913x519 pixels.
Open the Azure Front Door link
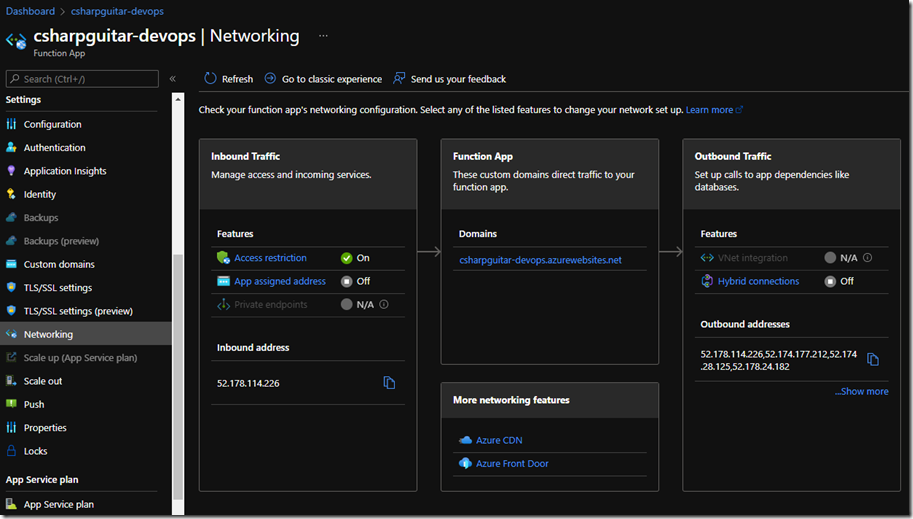click(x=512, y=463)
